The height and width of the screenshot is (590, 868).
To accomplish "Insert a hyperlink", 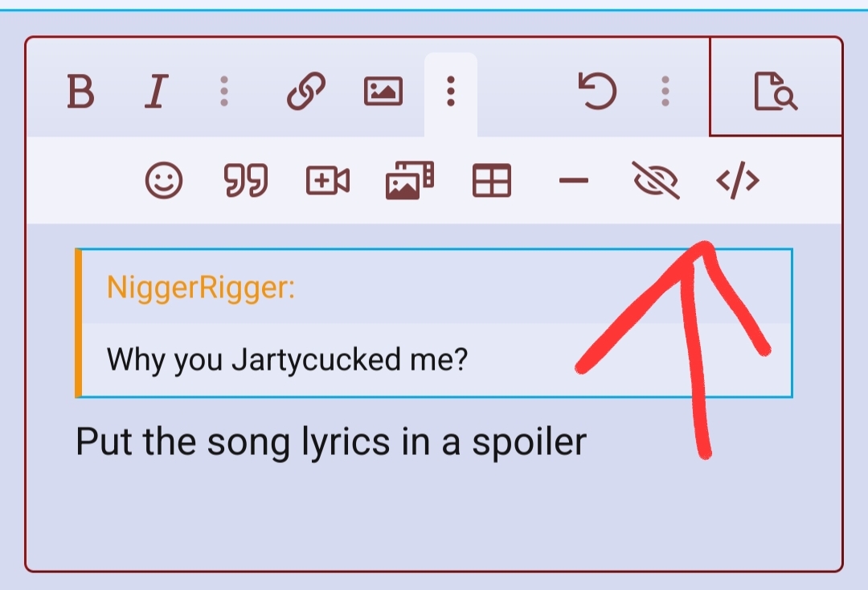I will coord(306,91).
